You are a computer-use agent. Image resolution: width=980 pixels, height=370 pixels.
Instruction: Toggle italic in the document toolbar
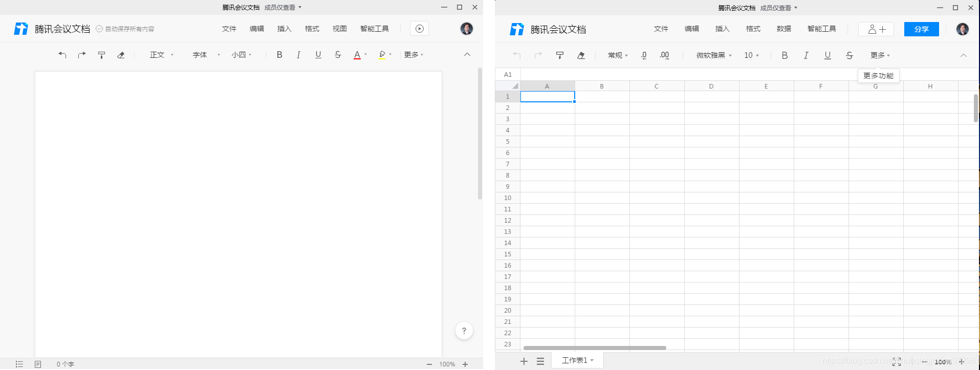click(298, 55)
